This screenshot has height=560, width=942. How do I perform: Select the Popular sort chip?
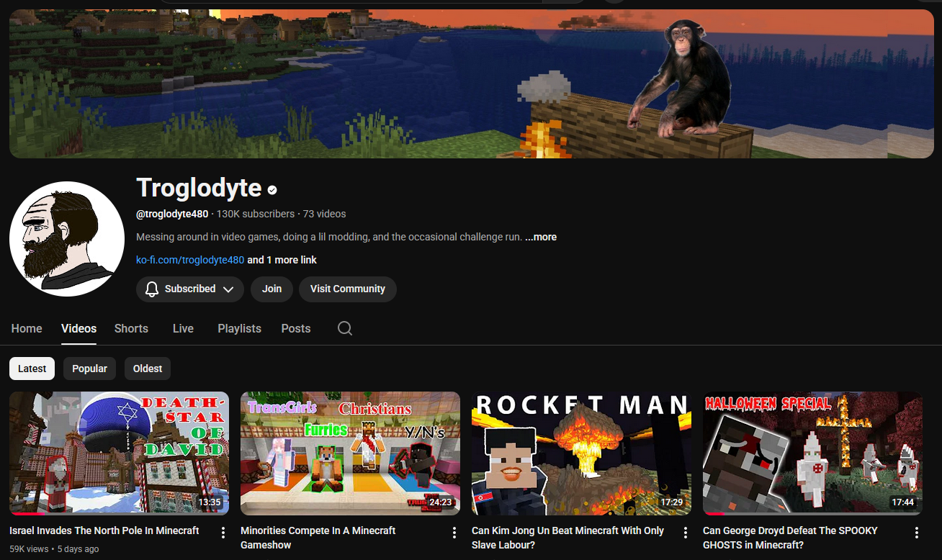89,369
